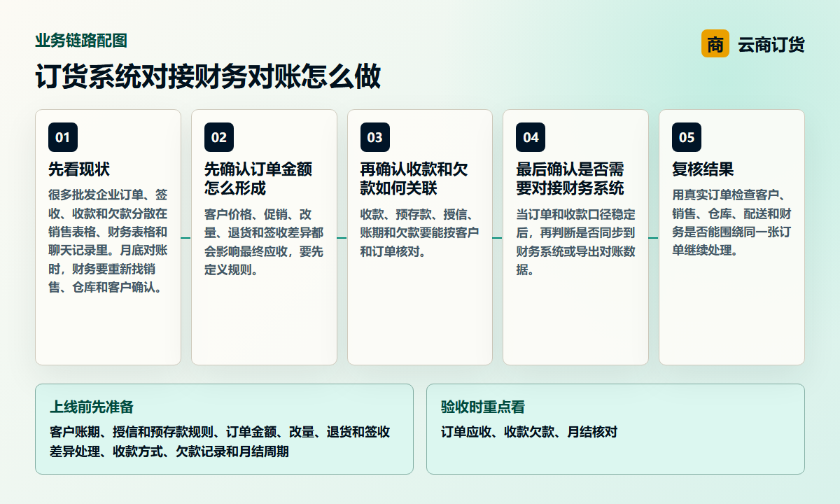Screen dimensions: 840x504
Task: Click the 验收时重点看 heading
Action: pos(483,407)
